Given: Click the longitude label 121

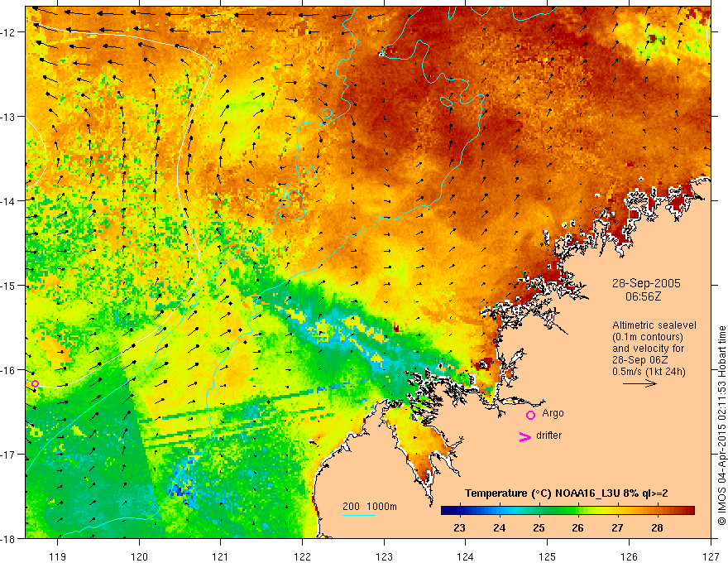Looking at the screenshot, I should coord(221,556).
